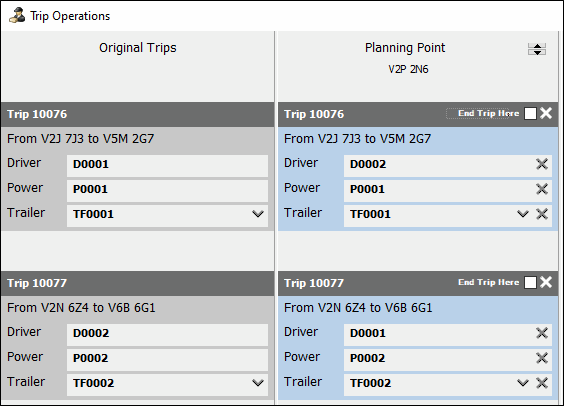Click the D0001 driver field of original Trip 10076
564x406 pixels.
click(x=167, y=165)
